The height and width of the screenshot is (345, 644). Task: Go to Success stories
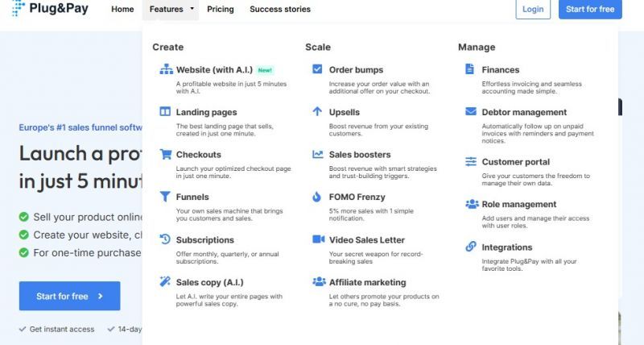click(x=279, y=10)
